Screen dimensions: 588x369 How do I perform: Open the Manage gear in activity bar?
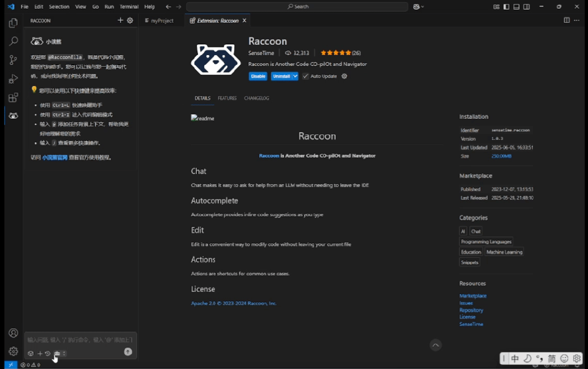click(x=13, y=351)
